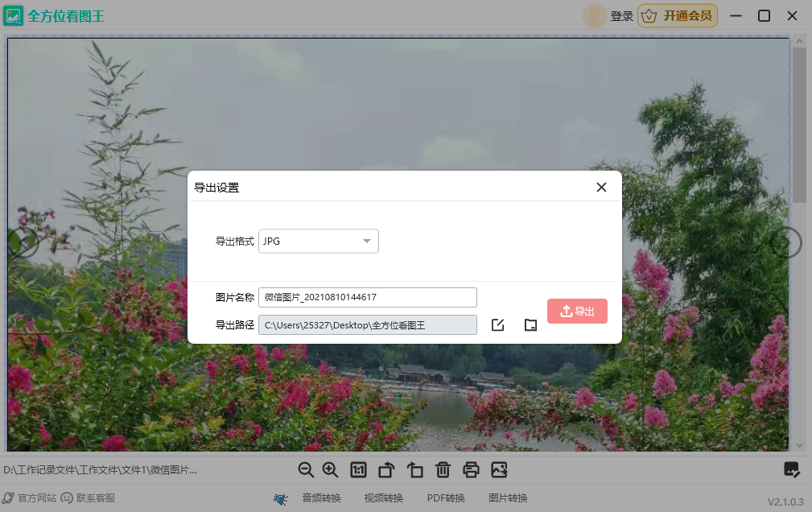The width and height of the screenshot is (812, 512).
Task: Browse export folder with the folder icon
Action: [x=530, y=324]
